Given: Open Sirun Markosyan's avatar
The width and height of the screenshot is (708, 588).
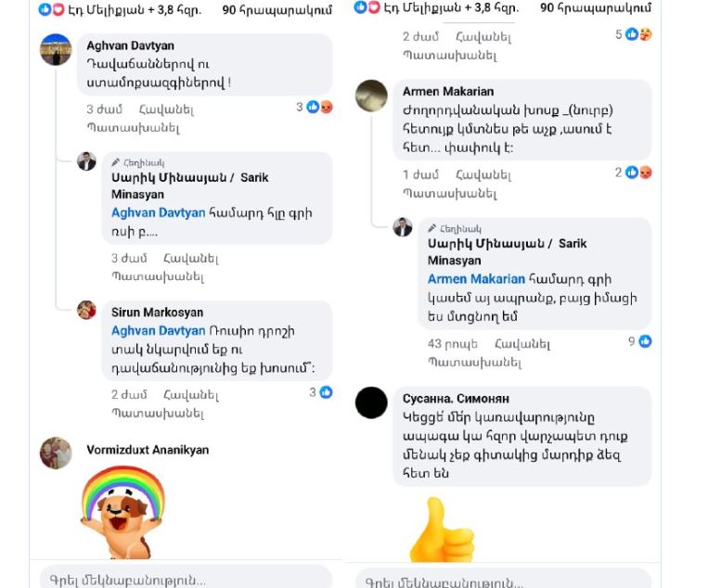Looking at the screenshot, I should point(86,310).
